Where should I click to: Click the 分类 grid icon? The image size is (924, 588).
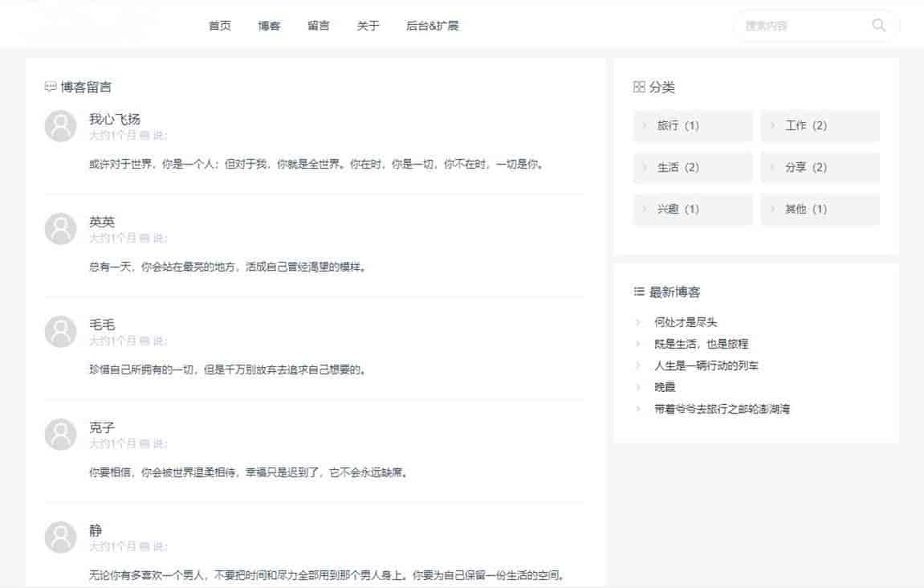[639, 87]
